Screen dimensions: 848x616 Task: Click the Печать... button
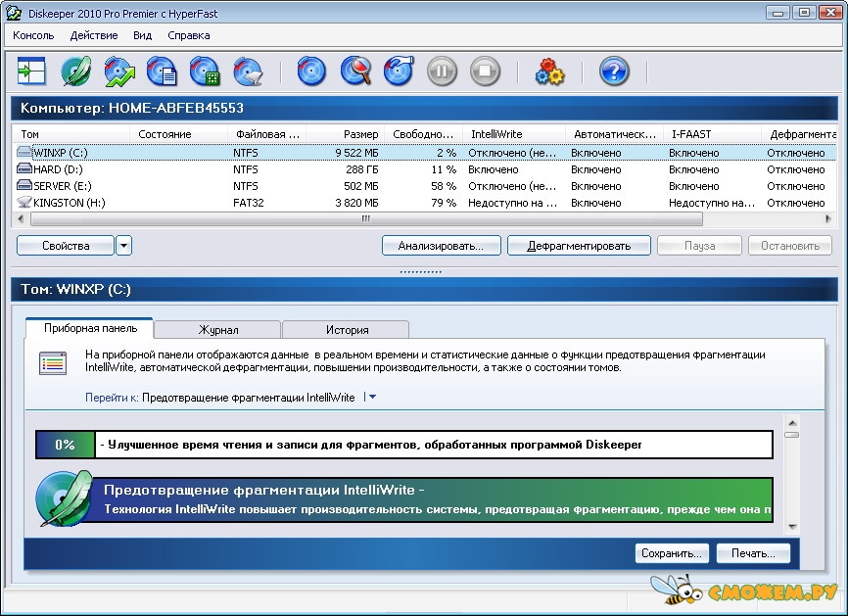tap(753, 553)
